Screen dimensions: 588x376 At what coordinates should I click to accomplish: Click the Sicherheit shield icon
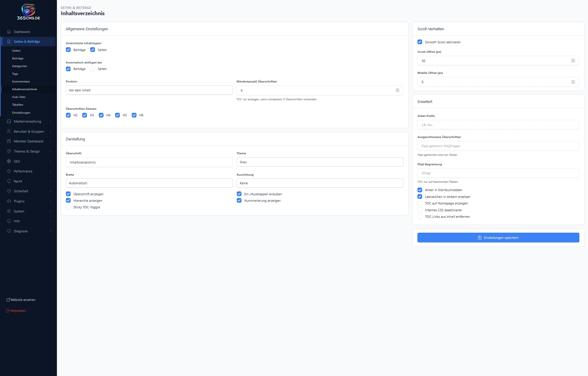(9, 191)
